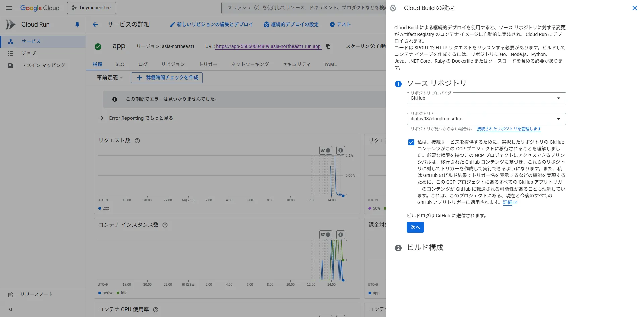644x317 pixels.
Task: Open ドメイン マッピング in the sidebar
Action: click(x=43, y=65)
